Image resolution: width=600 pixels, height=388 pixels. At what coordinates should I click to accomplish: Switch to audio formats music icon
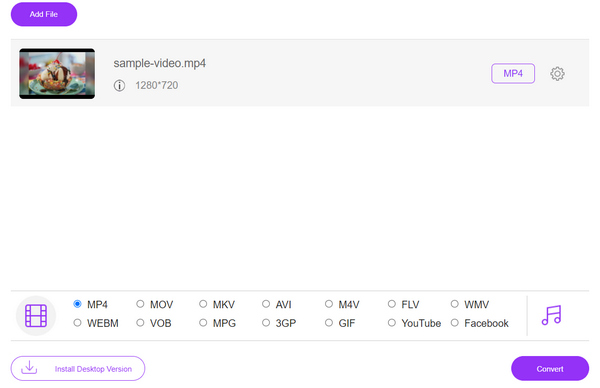tap(551, 315)
